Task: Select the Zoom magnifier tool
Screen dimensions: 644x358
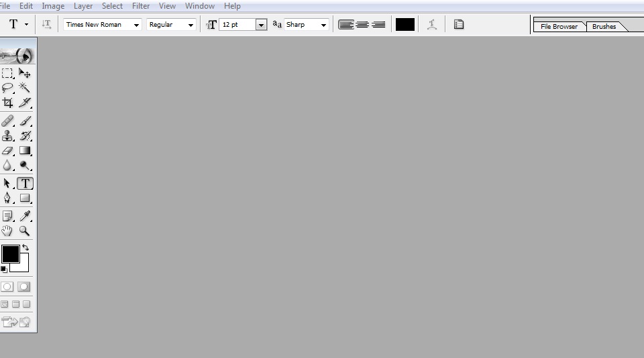Action: pos(25,231)
